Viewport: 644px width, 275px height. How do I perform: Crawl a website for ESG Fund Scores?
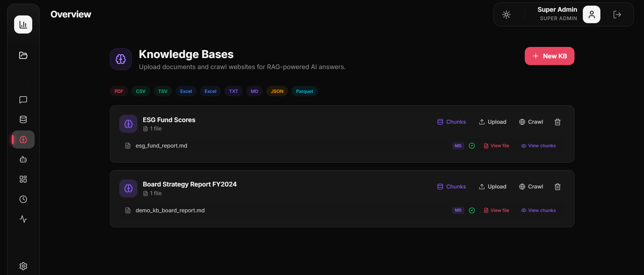531,122
